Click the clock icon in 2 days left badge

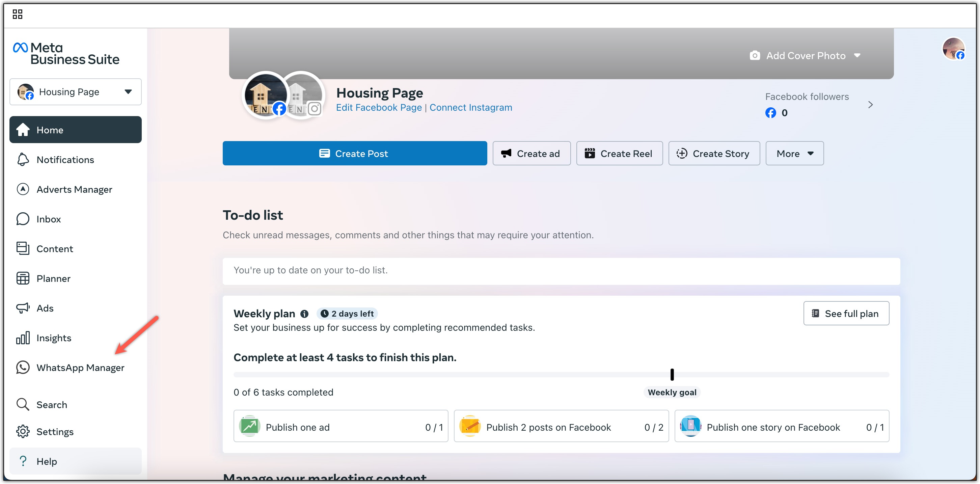tap(324, 314)
